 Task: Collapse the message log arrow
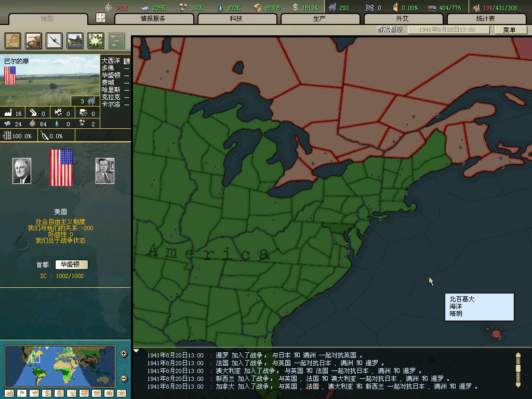136,351
